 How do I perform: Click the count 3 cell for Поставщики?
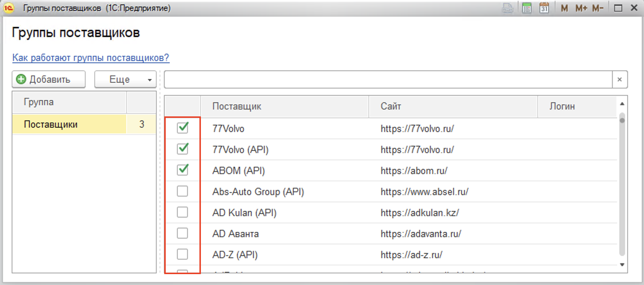(141, 124)
